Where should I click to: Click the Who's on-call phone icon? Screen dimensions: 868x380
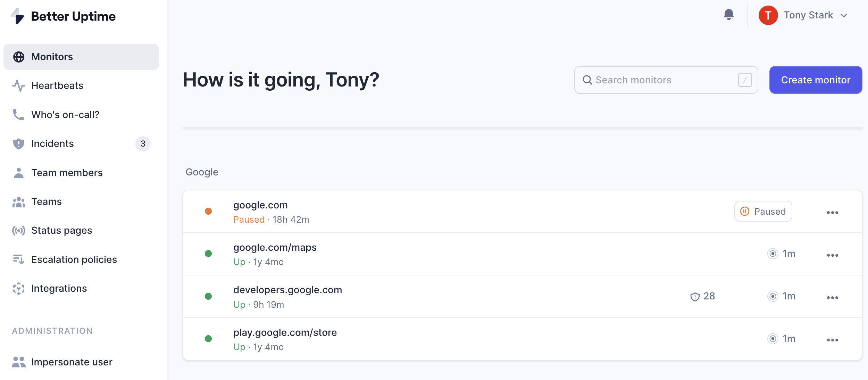19,115
